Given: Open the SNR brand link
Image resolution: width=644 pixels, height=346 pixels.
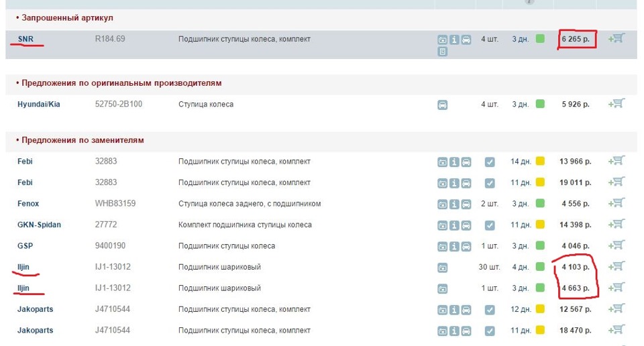Looking at the screenshot, I should [x=25, y=39].
